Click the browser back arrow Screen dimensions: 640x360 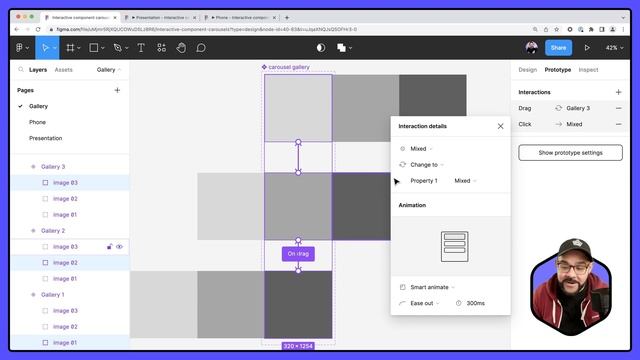click(17, 29)
